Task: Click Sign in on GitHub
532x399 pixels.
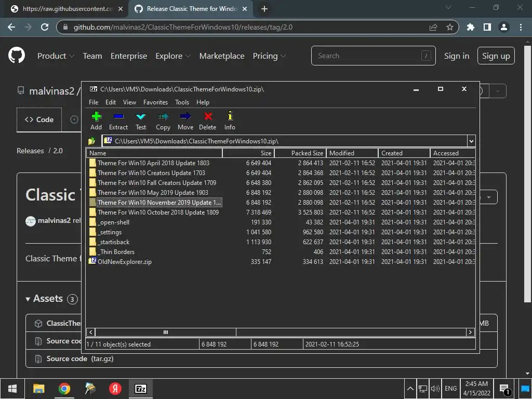Action: click(457, 56)
